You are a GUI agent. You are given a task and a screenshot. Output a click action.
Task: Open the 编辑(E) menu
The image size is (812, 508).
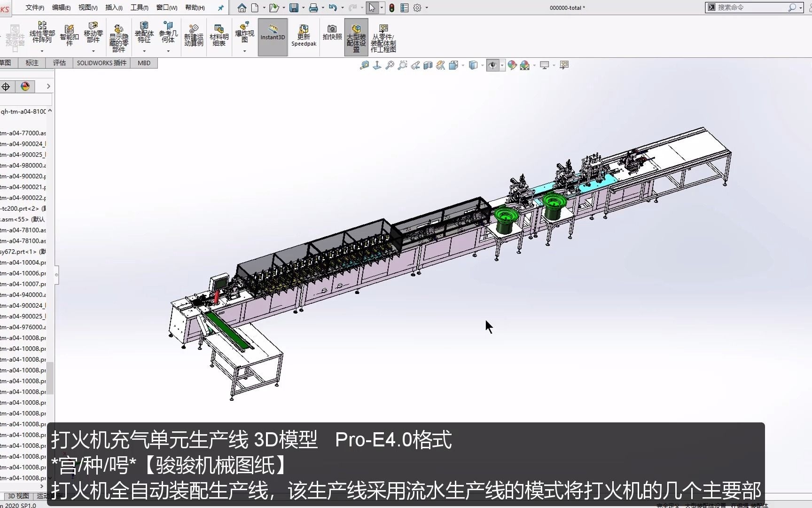point(61,8)
